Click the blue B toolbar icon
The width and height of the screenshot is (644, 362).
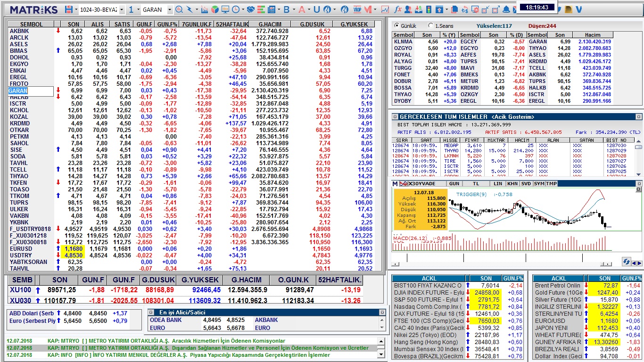pos(287,9)
